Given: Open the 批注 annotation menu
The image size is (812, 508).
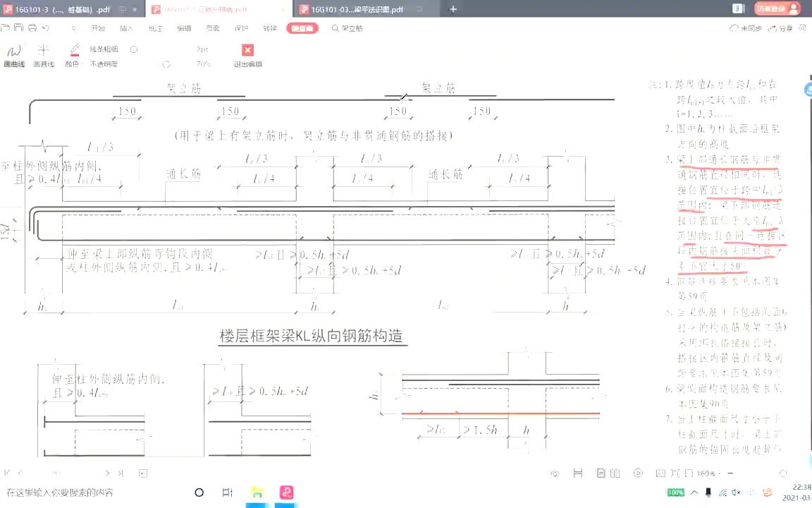Looking at the screenshot, I should [x=156, y=28].
